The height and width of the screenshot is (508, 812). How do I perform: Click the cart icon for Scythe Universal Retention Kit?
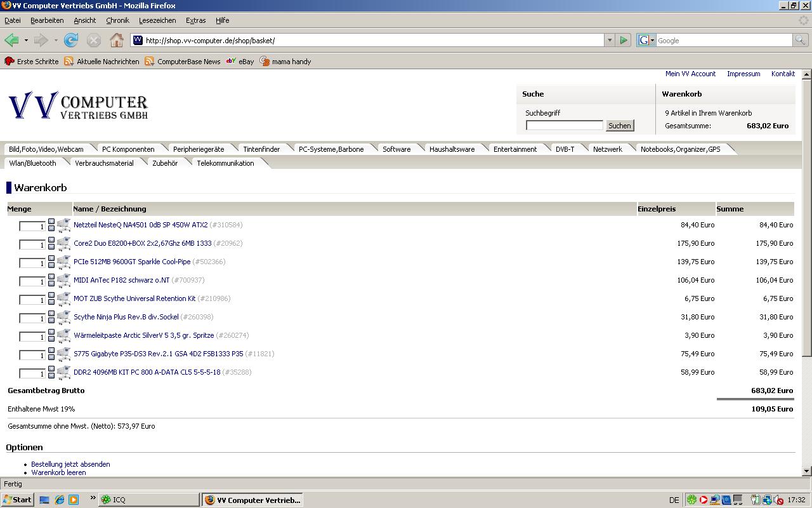pos(63,299)
